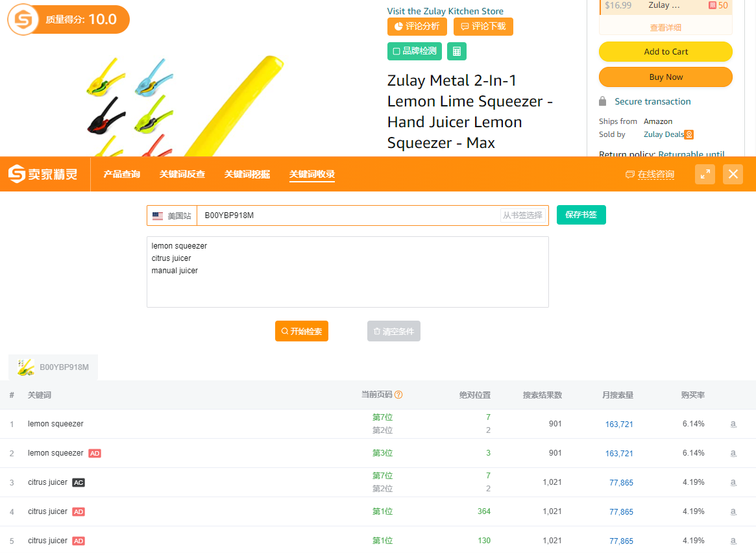This screenshot has height=553, width=756.
Task: Expand 查看详细 under the price offer
Action: pos(665,28)
